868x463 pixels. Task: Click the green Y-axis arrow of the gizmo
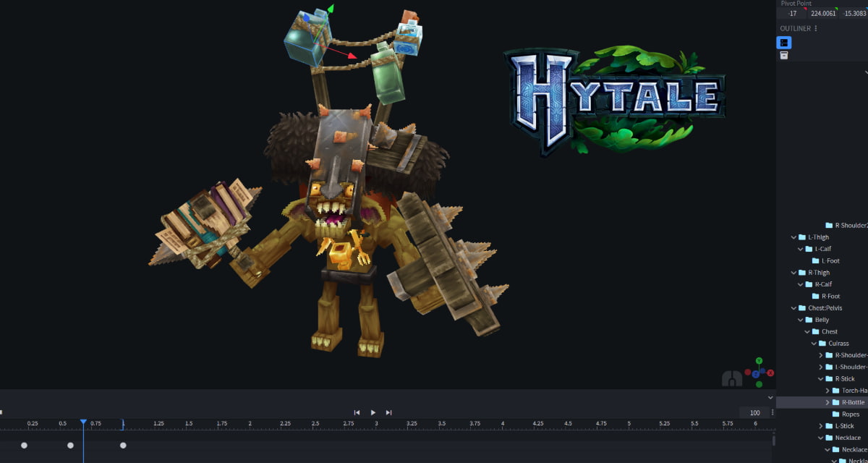(x=330, y=9)
